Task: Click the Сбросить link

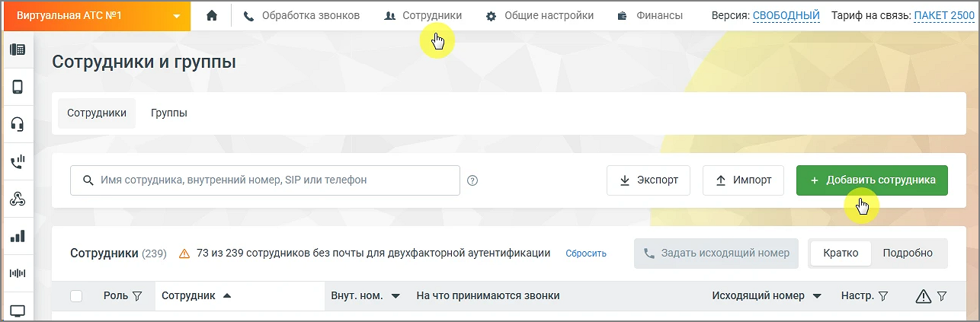Action: [586, 253]
